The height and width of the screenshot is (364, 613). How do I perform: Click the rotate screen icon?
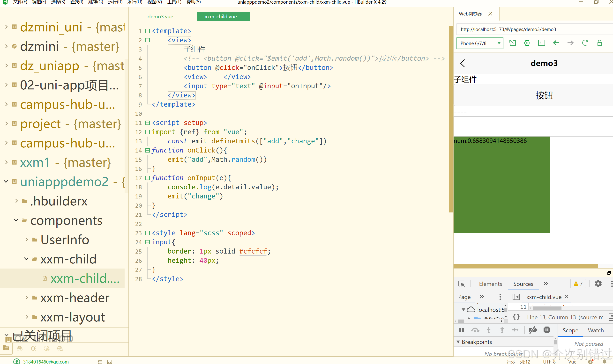click(x=512, y=43)
